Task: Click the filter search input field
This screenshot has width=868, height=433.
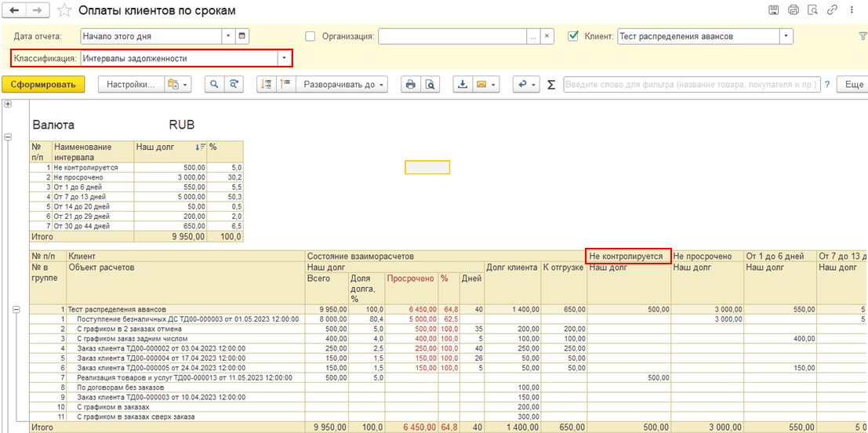Action: click(692, 85)
